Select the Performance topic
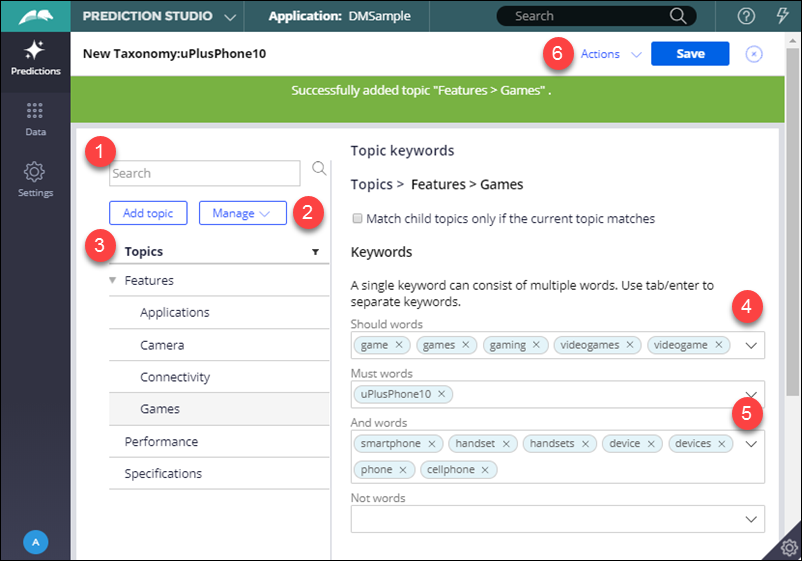This screenshot has width=802, height=561. [161, 441]
